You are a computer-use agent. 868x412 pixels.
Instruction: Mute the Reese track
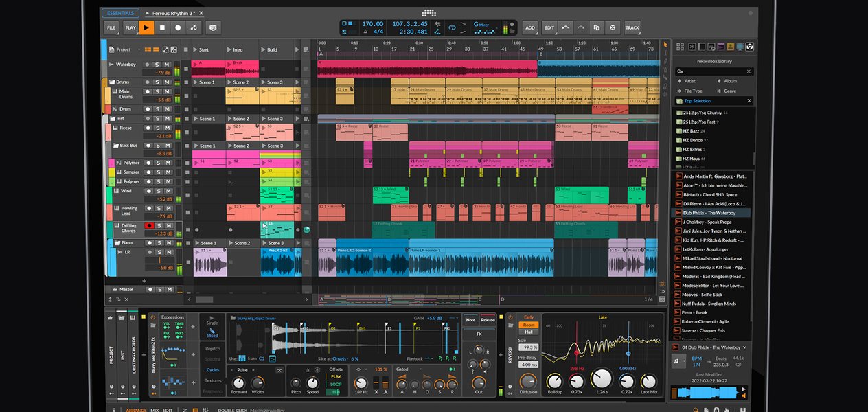point(167,128)
